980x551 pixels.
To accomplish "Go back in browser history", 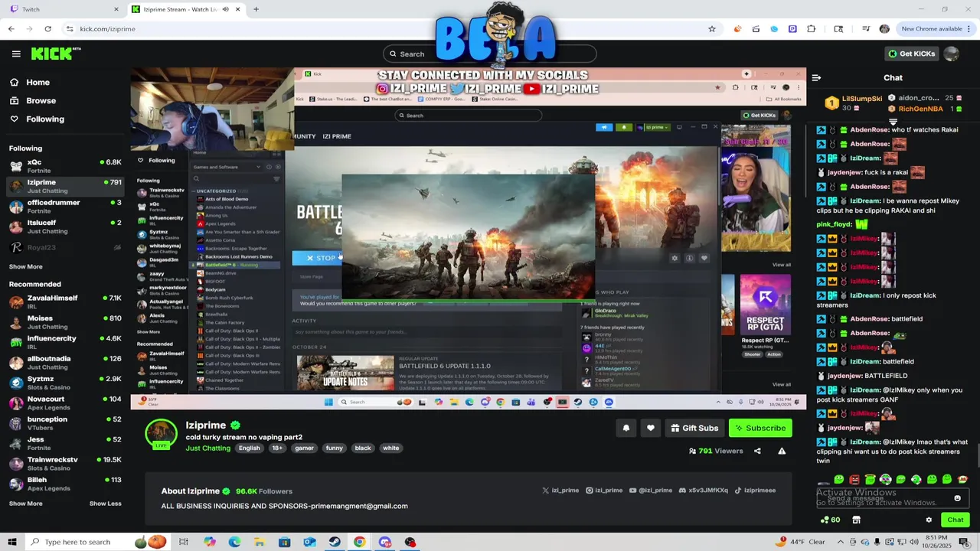I will pyautogui.click(x=11, y=29).
